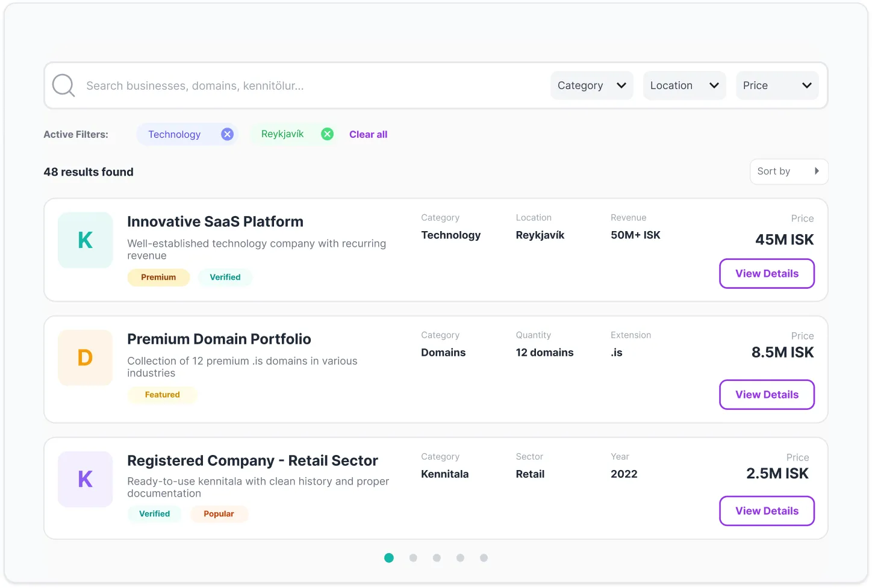Screen dimensions: 872x588
Task: Click the K avatar of Innovative SaaS Platform
Action: pos(85,240)
